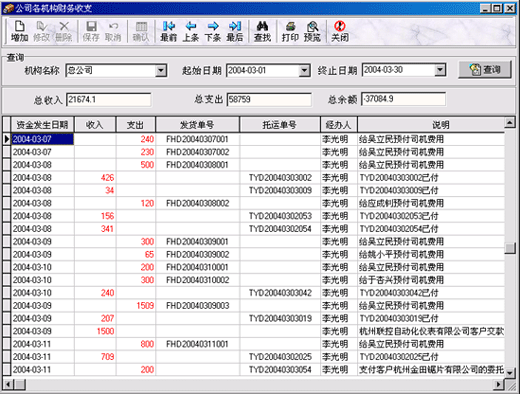The width and height of the screenshot is (520, 394).
Task: Click the 收入 column header
Action: (x=95, y=125)
